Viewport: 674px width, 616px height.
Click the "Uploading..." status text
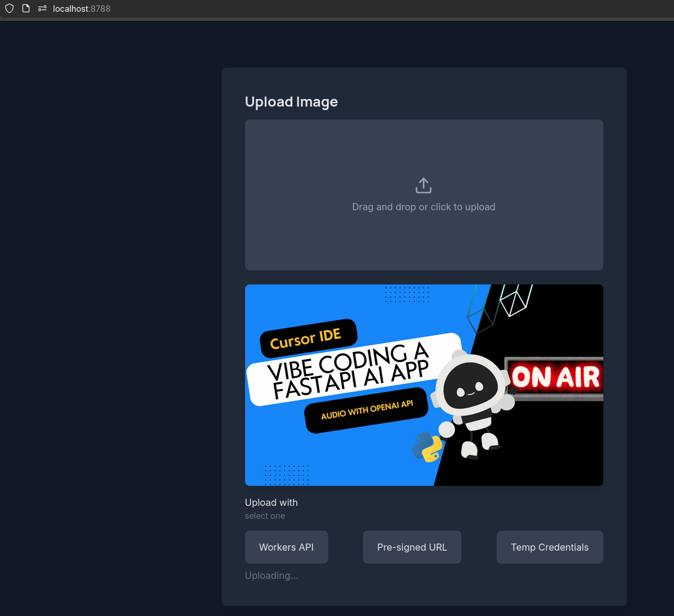pyautogui.click(x=272, y=575)
